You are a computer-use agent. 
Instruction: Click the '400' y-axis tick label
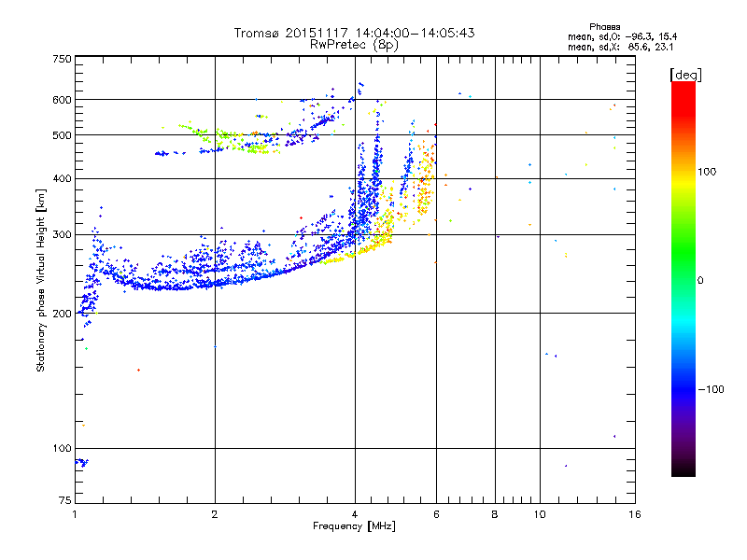click(62, 178)
